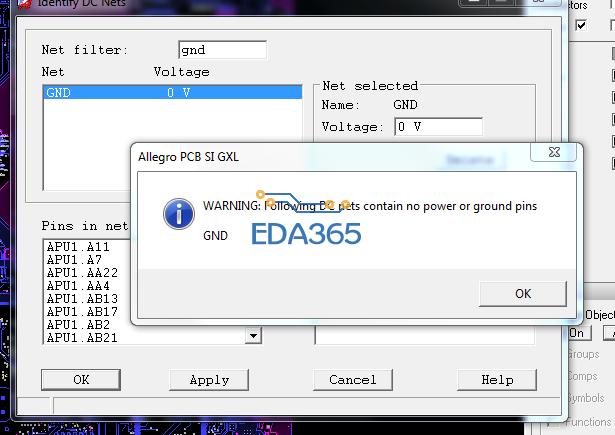
Task: Select pin APU1.A11 in the pins list
Action: click(x=78, y=247)
